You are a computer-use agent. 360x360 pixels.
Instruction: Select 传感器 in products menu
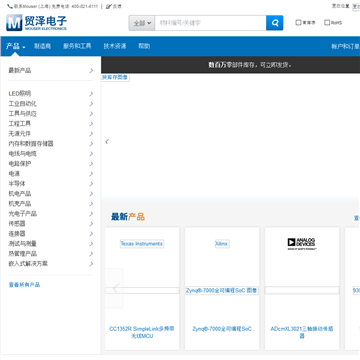tap(17, 224)
